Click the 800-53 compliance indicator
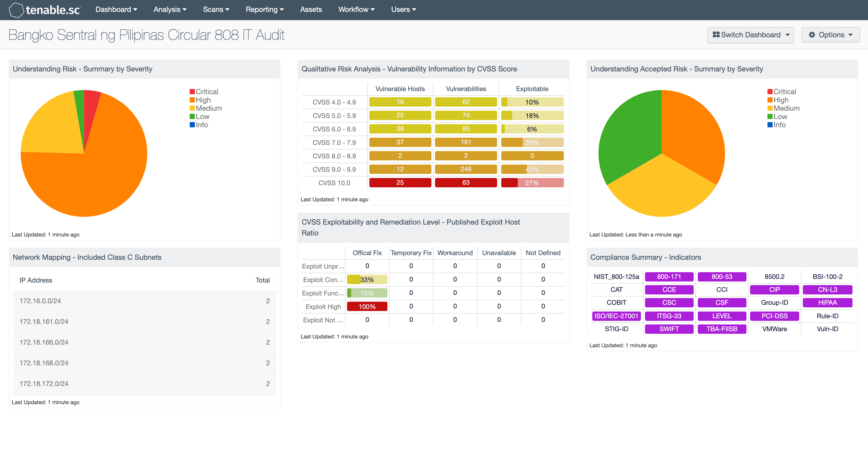 click(x=722, y=277)
